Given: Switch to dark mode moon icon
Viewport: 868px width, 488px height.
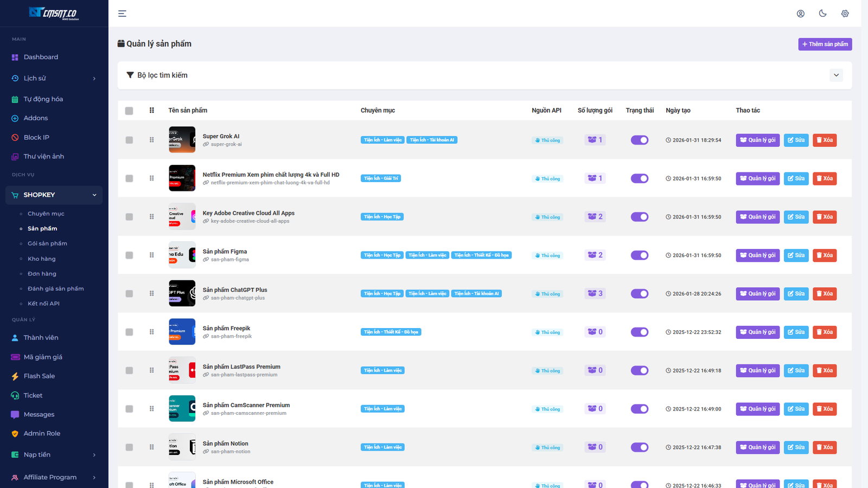Looking at the screenshot, I should (822, 14).
